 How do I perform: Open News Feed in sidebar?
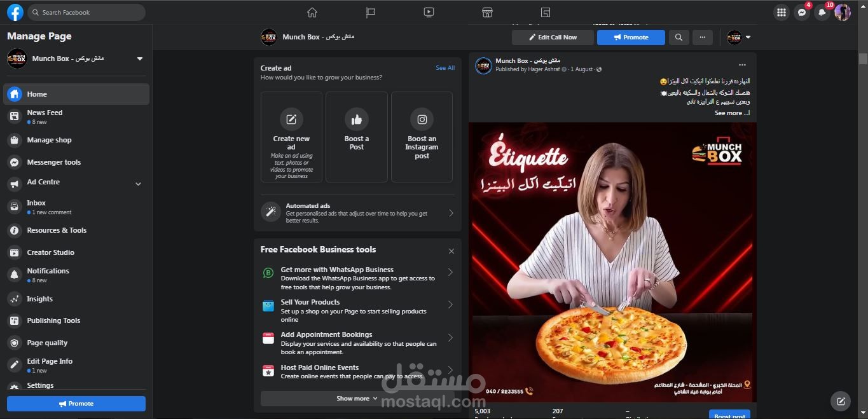pyautogui.click(x=76, y=116)
